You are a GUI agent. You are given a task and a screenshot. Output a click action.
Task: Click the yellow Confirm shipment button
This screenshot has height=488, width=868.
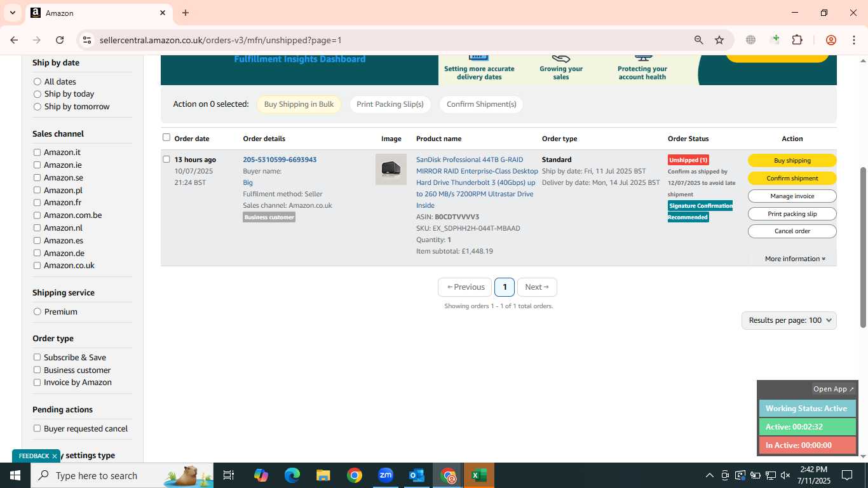coord(792,178)
